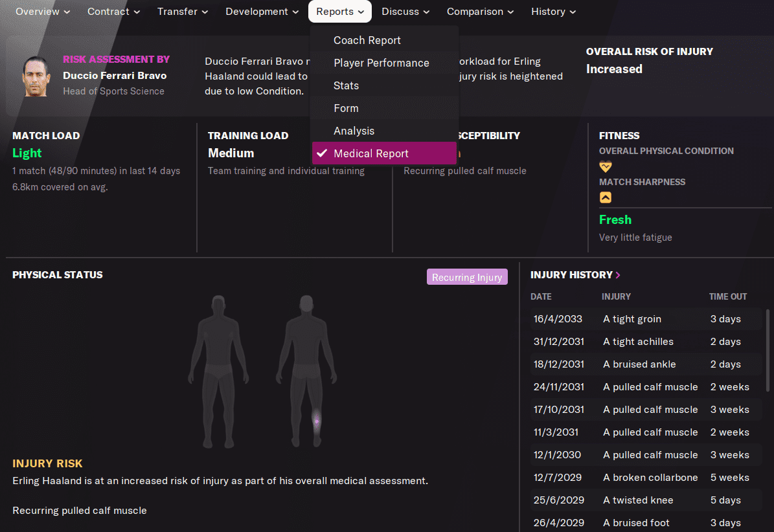Select the 11/3/2031 pulled calf muscle row

[x=646, y=432]
